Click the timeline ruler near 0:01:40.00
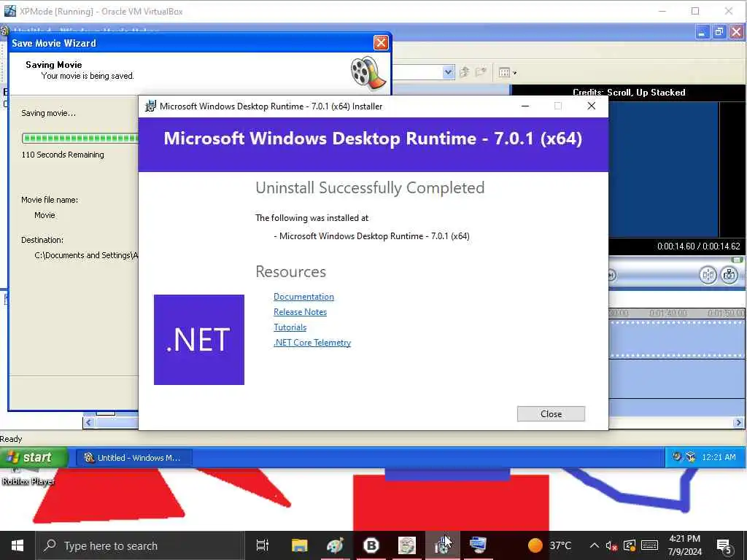This screenshot has width=747, height=560. pos(668,313)
